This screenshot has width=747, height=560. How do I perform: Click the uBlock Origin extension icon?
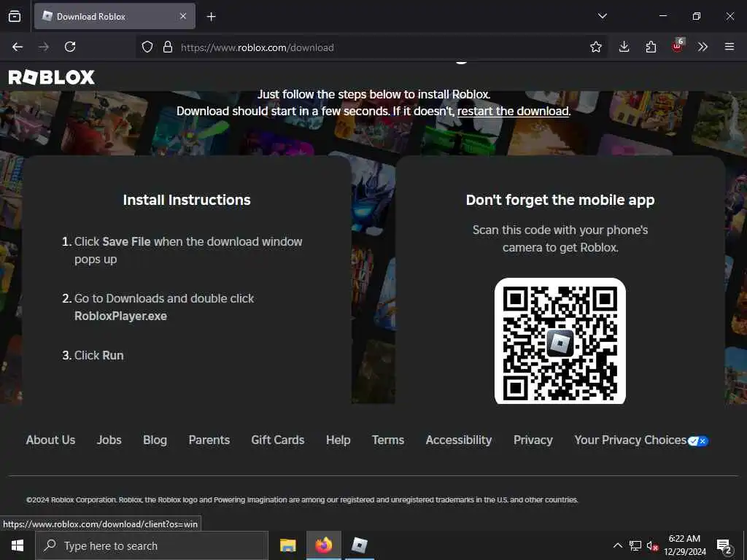coord(678,46)
